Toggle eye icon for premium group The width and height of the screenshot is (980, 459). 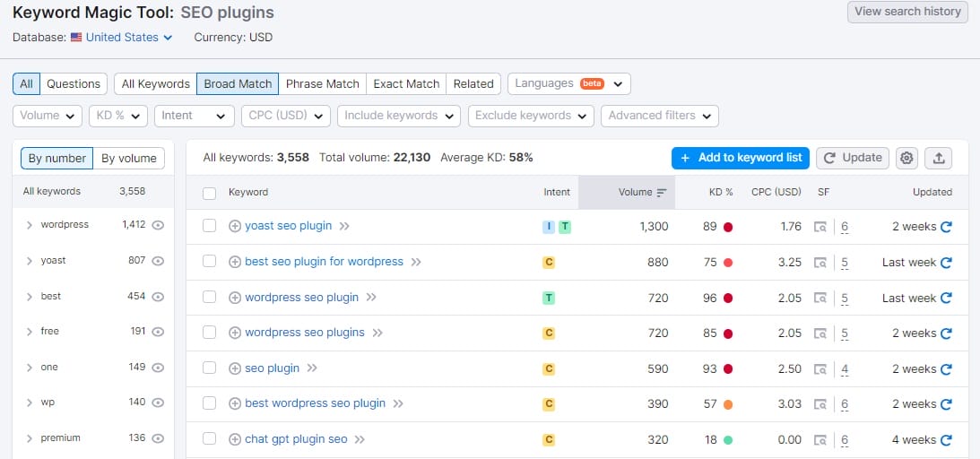click(x=158, y=437)
